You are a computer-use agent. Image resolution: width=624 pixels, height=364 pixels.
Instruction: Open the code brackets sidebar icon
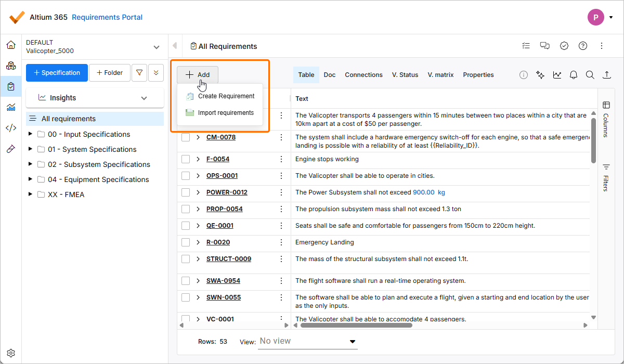point(10,128)
